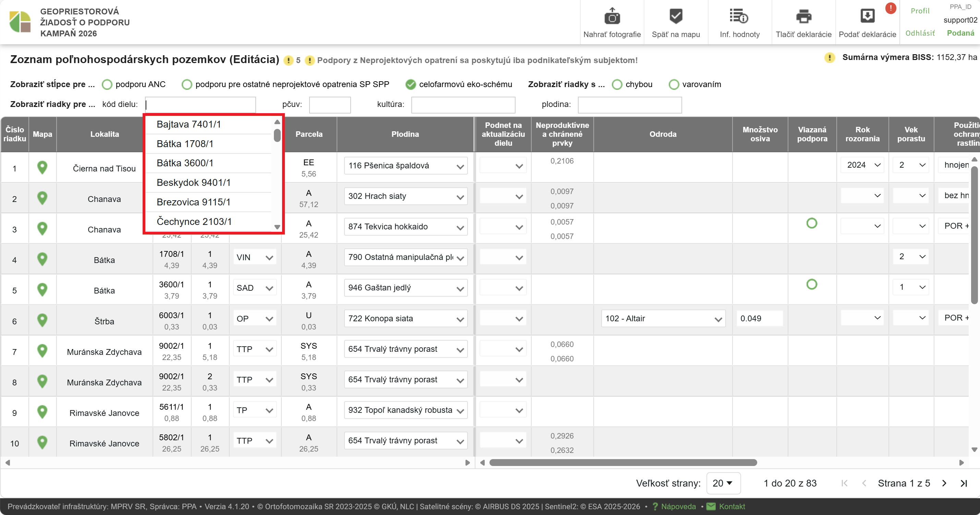Toggle celofarmovú eko-schému columns option
Viewport: 980px width, 515px height.
(411, 84)
